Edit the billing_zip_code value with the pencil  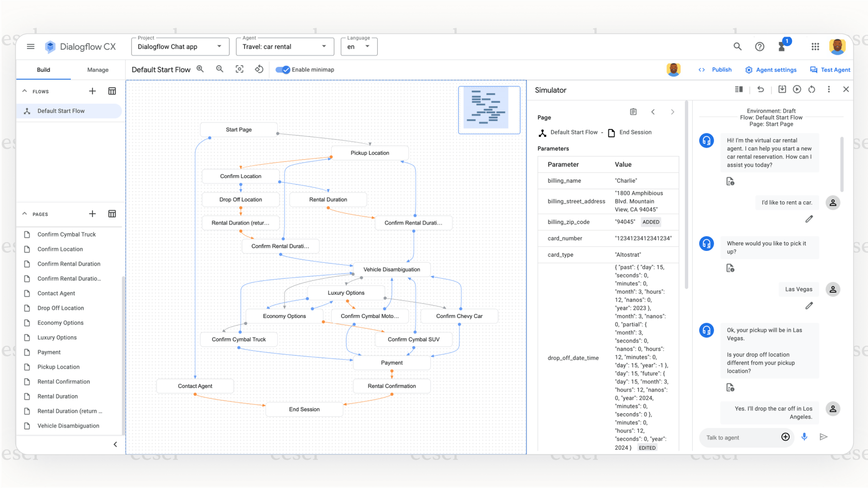(x=809, y=219)
